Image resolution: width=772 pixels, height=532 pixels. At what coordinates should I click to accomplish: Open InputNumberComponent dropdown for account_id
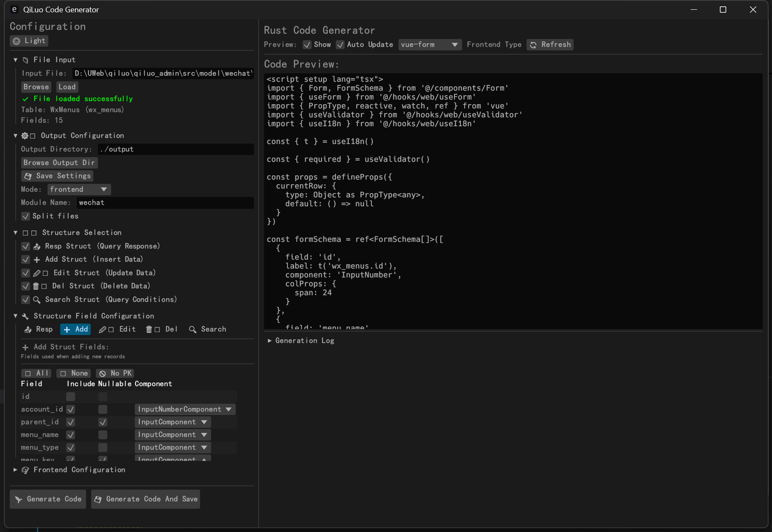185,410
